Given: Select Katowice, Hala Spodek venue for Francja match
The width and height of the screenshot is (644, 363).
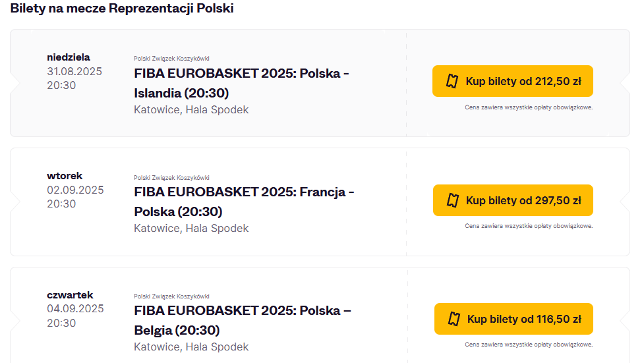Looking at the screenshot, I should 191,228.
